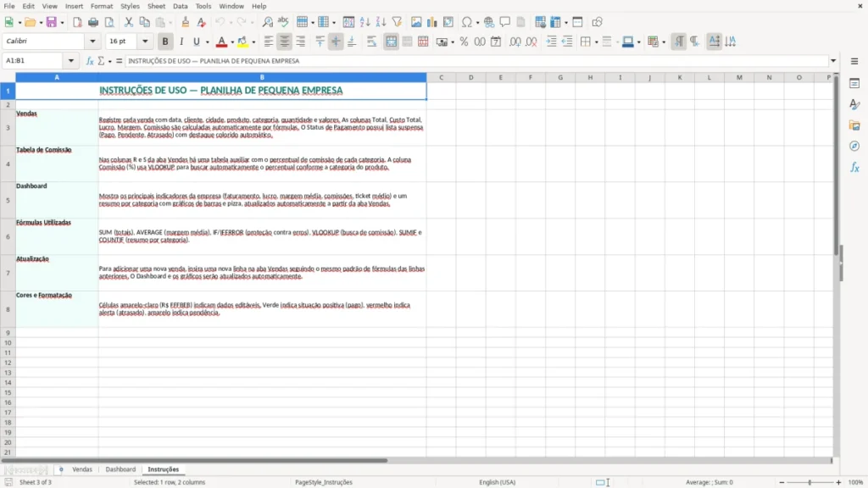Sort ascending A to Z
Screen dimensions: 868x488
[364, 22]
